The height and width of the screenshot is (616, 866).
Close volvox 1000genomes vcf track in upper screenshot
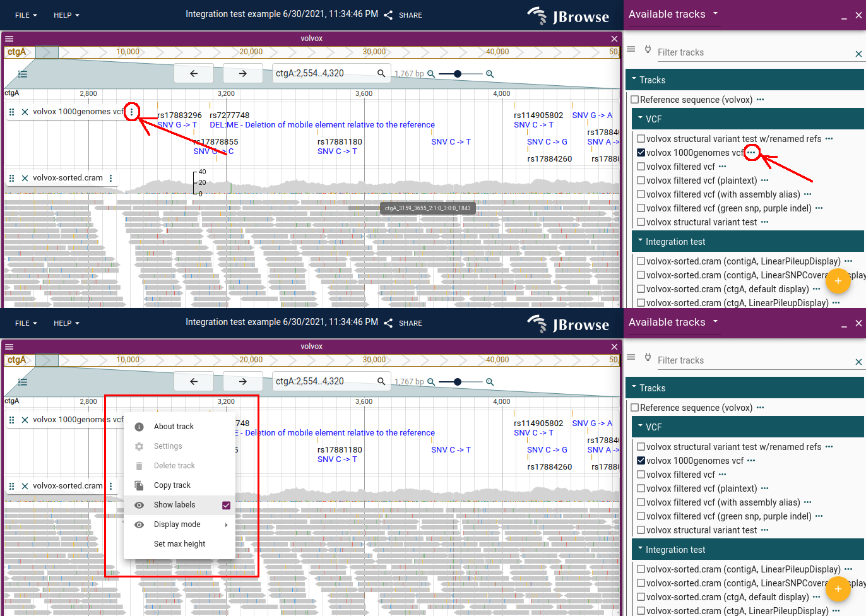[25, 112]
